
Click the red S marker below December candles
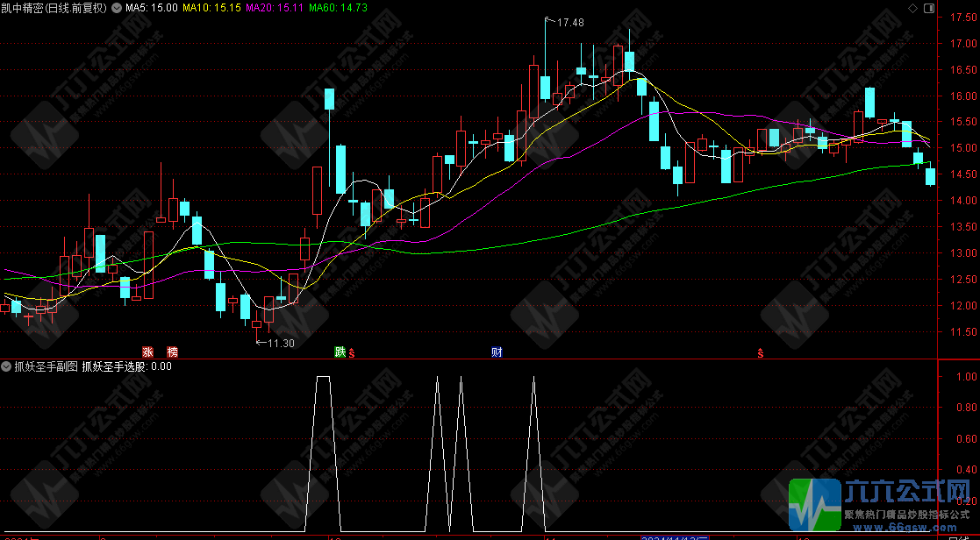click(x=761, y=353)
